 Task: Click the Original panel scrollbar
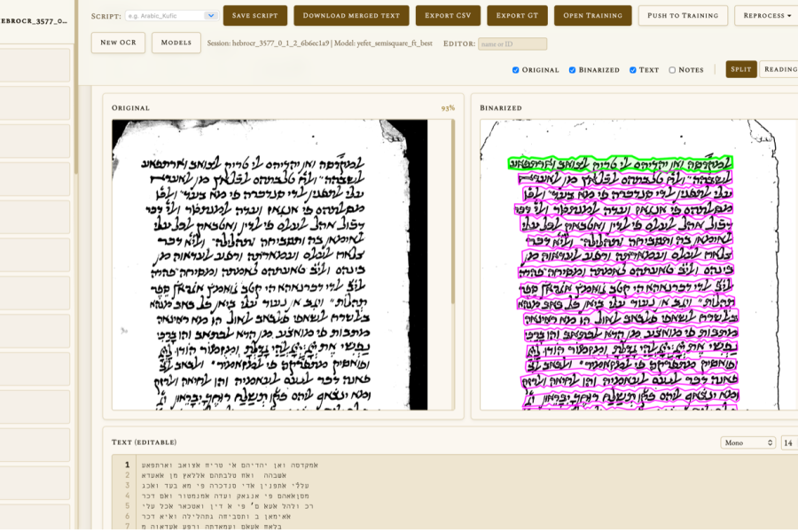[x=452, y=214]
